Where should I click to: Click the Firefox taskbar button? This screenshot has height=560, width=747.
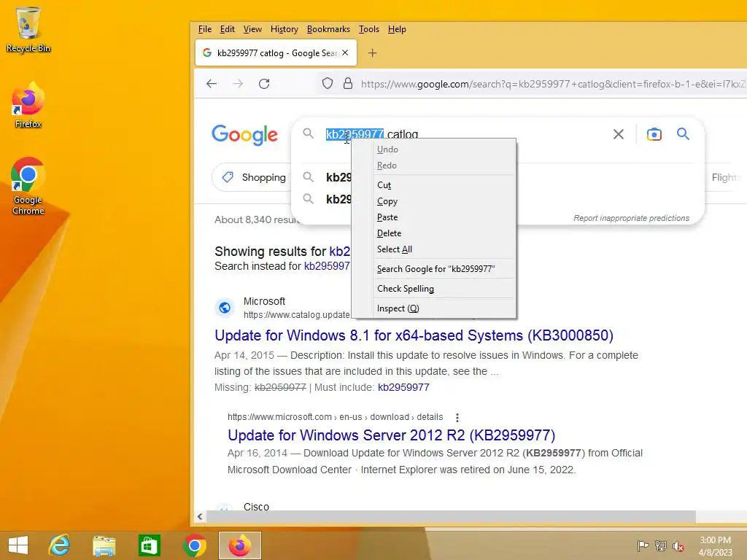tap(239, 545)
